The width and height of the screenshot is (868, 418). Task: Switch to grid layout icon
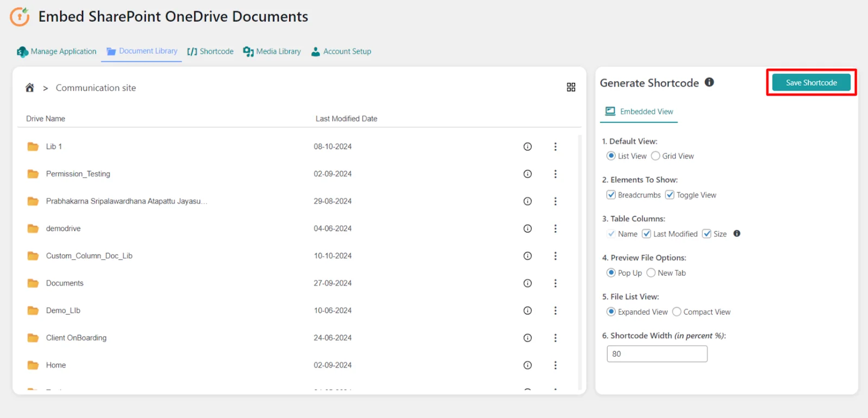click(571, 87)
